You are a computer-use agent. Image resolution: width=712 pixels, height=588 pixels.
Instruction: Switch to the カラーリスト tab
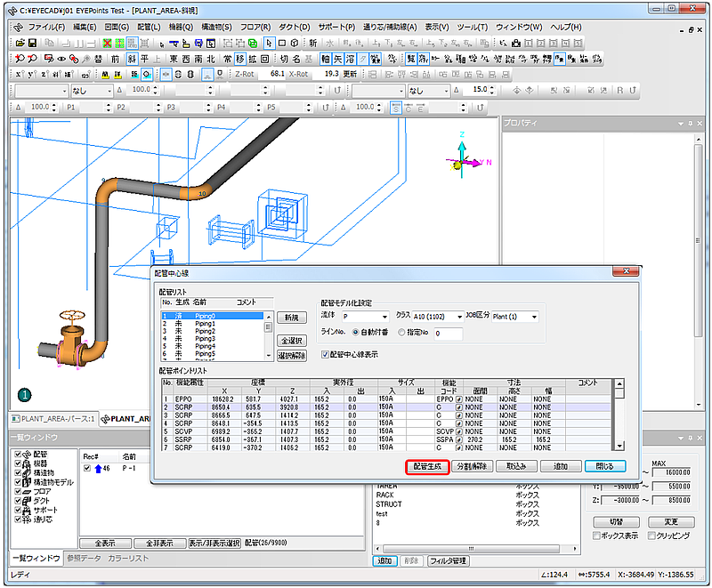pos(128,558)
